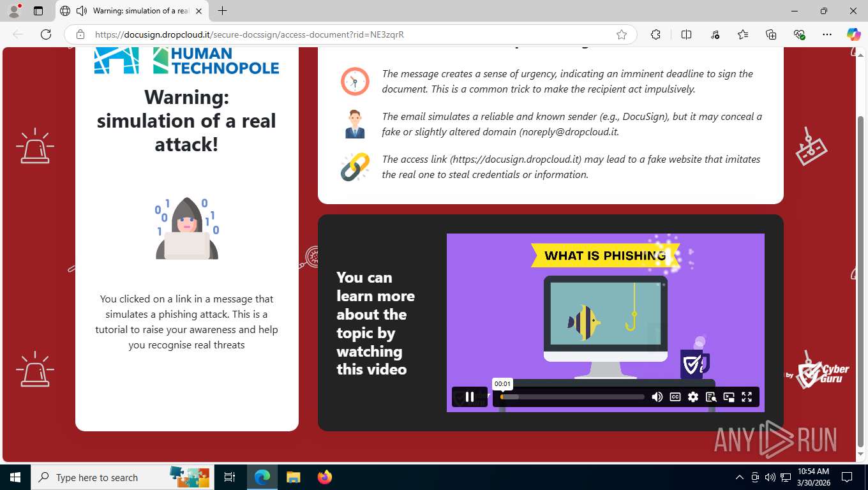Open the Extensions menu
868x490 pixels.
coord(655,34)
